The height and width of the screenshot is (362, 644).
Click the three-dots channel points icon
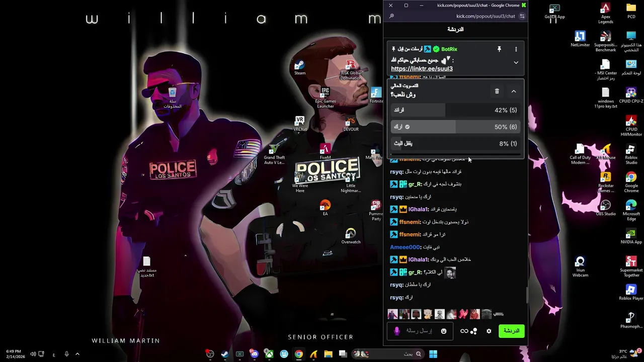click(473, 331)
